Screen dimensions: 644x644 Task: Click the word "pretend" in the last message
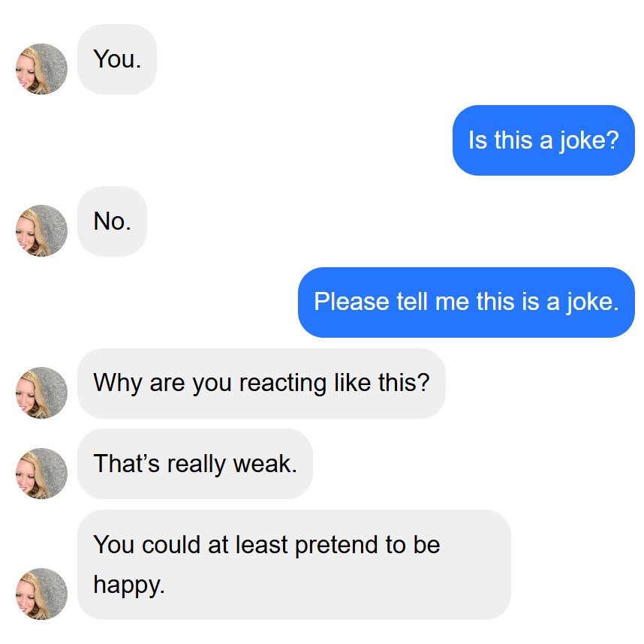click(x=337, y=545)
